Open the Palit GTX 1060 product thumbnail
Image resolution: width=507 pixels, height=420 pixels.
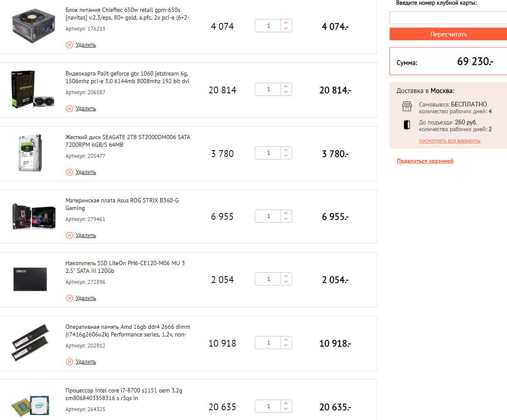(x=33, y=90)
